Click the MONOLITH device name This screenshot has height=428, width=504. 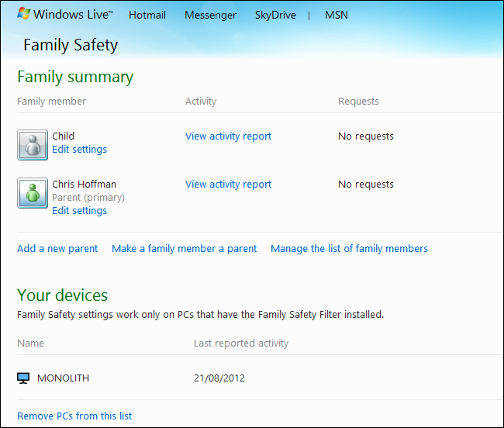pos(63,378)
